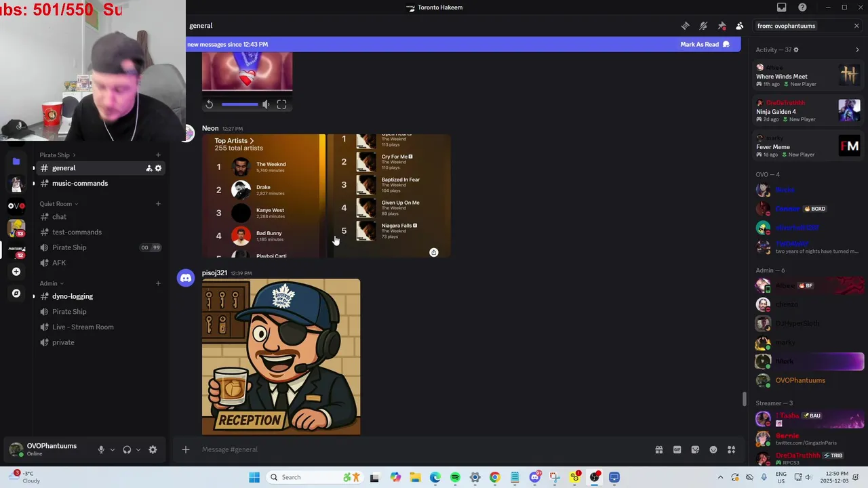Image resolution: width=868 pixels, height=488 pixels.
Task: Click Add a Server plus icon
Action: (16, 272)
